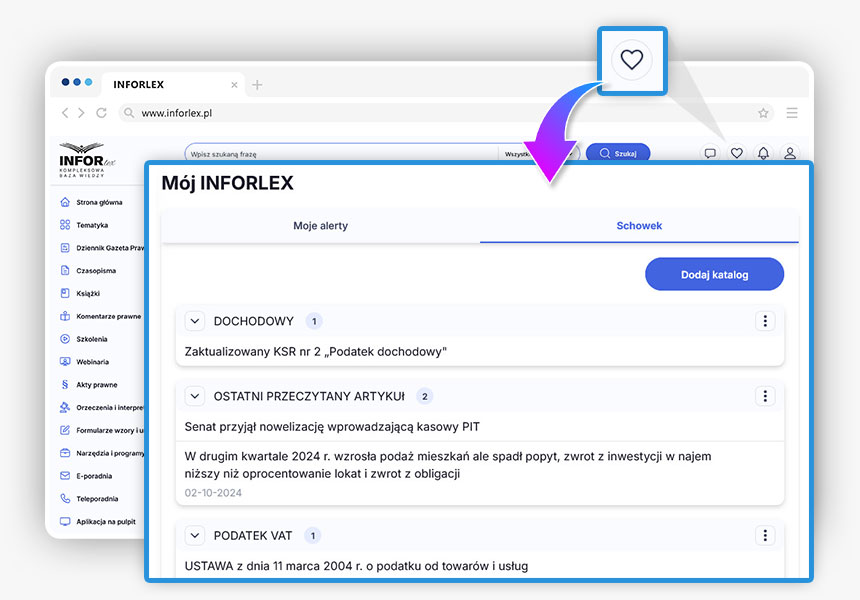
Task: Click the chat message icon
Action: coord(710,153)
